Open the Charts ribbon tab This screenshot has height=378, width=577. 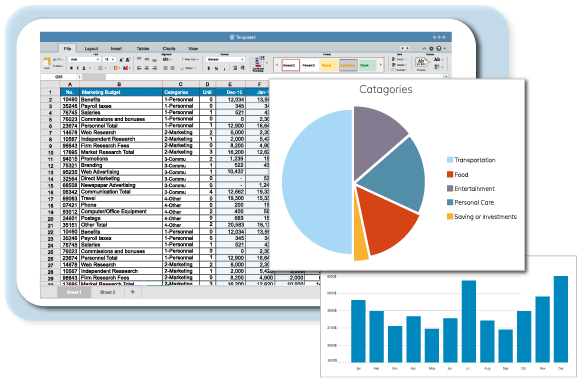click(x=169, y=49)
